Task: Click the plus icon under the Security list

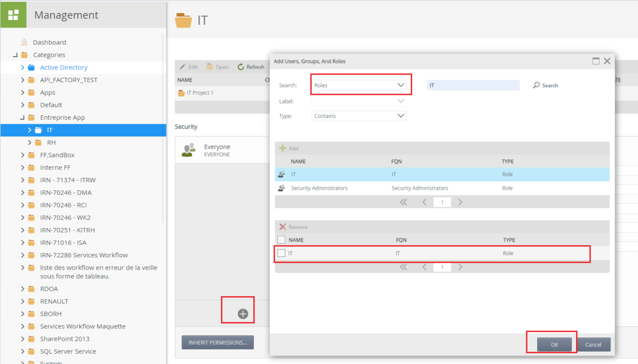Action: click(243, 314)
